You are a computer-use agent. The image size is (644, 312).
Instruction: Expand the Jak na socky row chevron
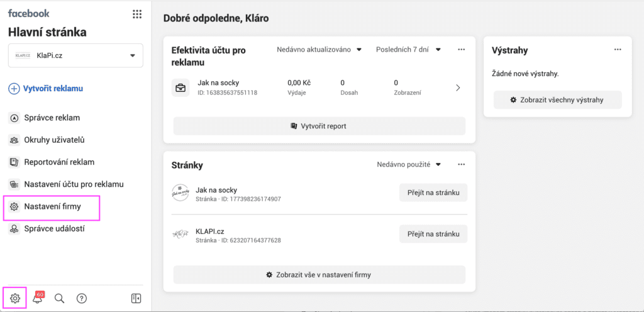pos(458,88)
